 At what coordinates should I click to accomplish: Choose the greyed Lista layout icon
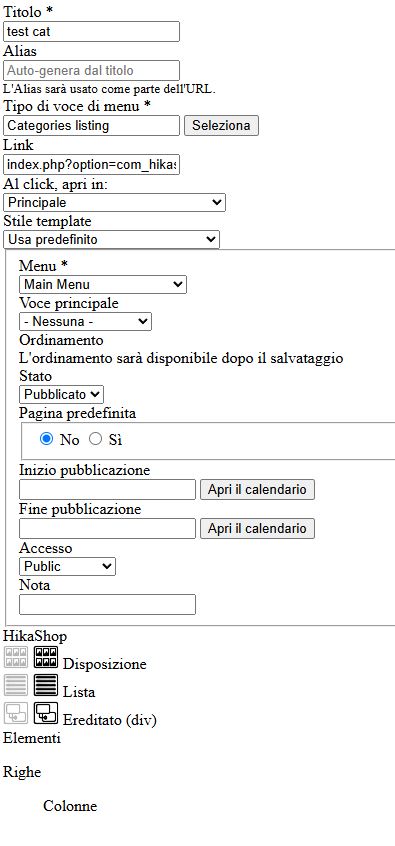coord(16,685)
